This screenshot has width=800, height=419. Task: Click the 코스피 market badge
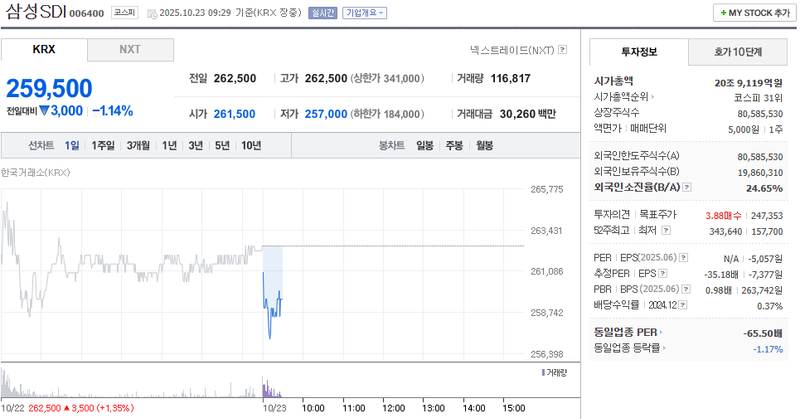pyautogui.click(x=125, y=13)
